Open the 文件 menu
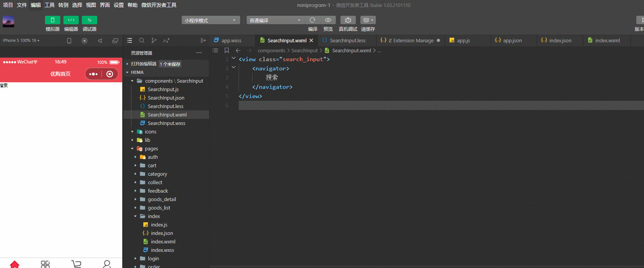Image resolution: width=644 pixels, height=268 pixels. click(x=22, y=5)
